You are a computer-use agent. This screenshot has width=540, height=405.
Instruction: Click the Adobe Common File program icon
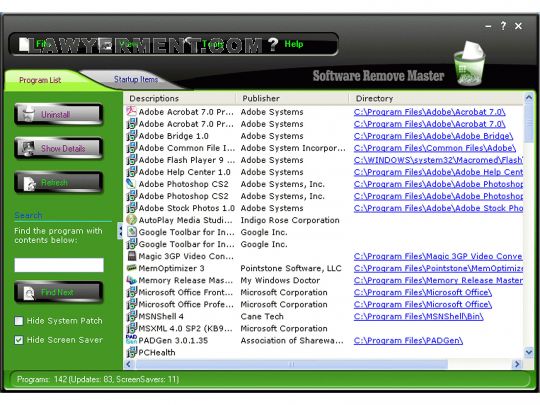pyautogui.click(x=131, y=147)
